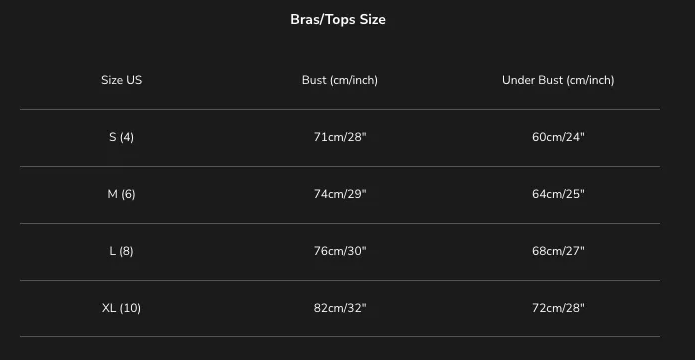Click the M (6) size cell
The image size is (696, 360).
(x=121, y=194)
